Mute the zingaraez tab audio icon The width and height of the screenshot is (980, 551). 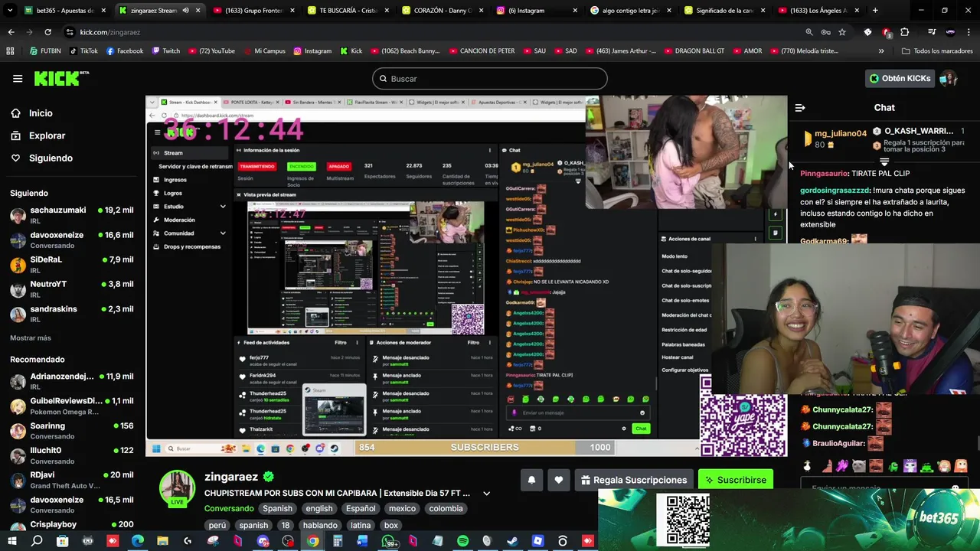tap(185, 11)
